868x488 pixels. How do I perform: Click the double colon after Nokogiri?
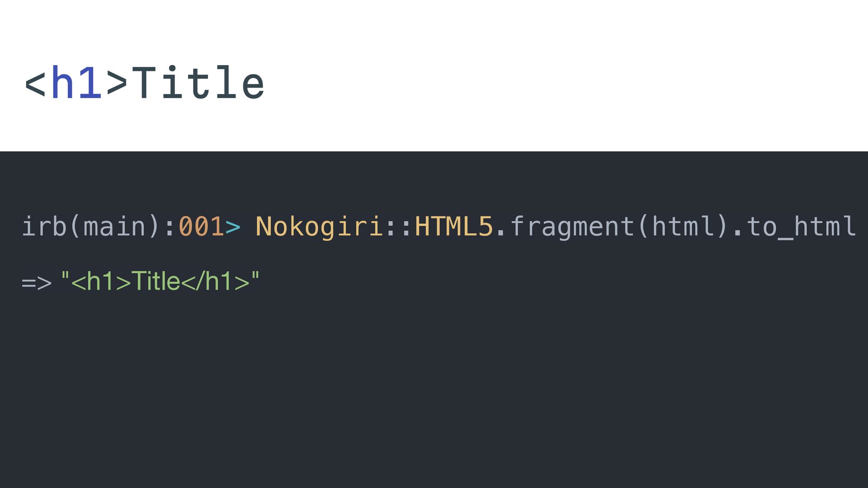pos(399,227)
